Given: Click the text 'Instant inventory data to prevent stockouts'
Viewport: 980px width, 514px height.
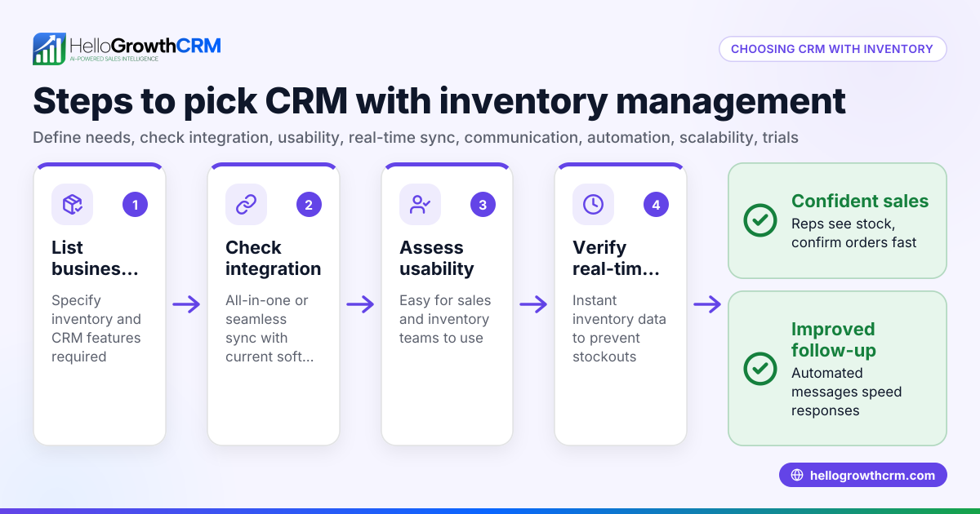Looking at the screenshot, I should [619, 329].
